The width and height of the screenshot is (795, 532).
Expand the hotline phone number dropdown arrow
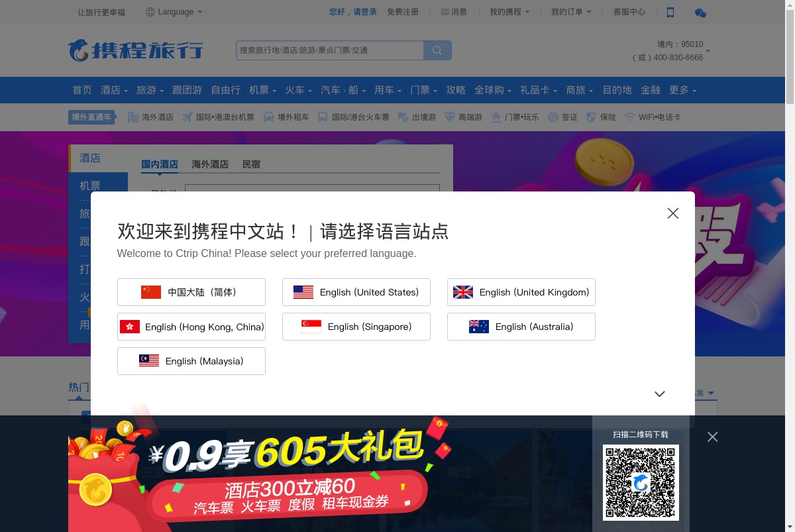[708, 51]
